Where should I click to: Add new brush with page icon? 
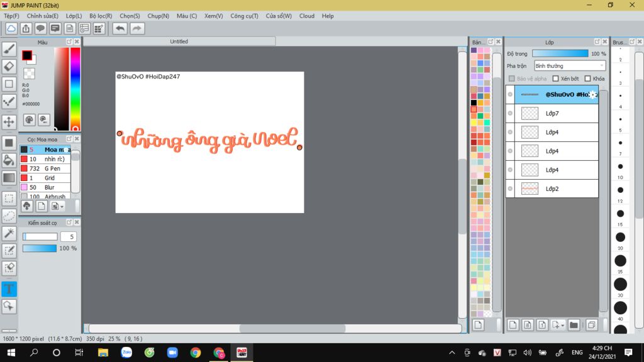coord(41,206)
